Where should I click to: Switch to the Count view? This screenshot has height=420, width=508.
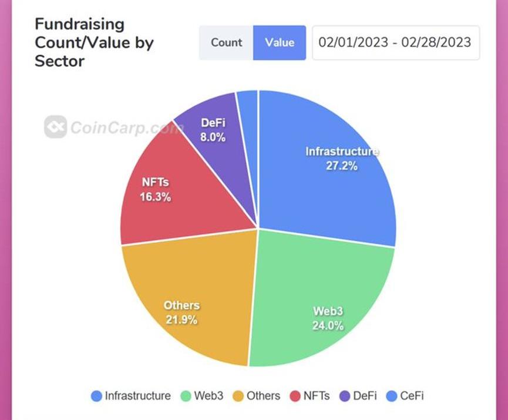[x=226, y=42]
